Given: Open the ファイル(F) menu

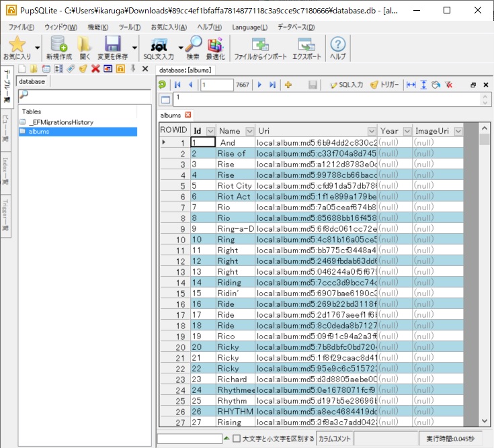Looking at the screenshot, I should (x=21, y=28).
